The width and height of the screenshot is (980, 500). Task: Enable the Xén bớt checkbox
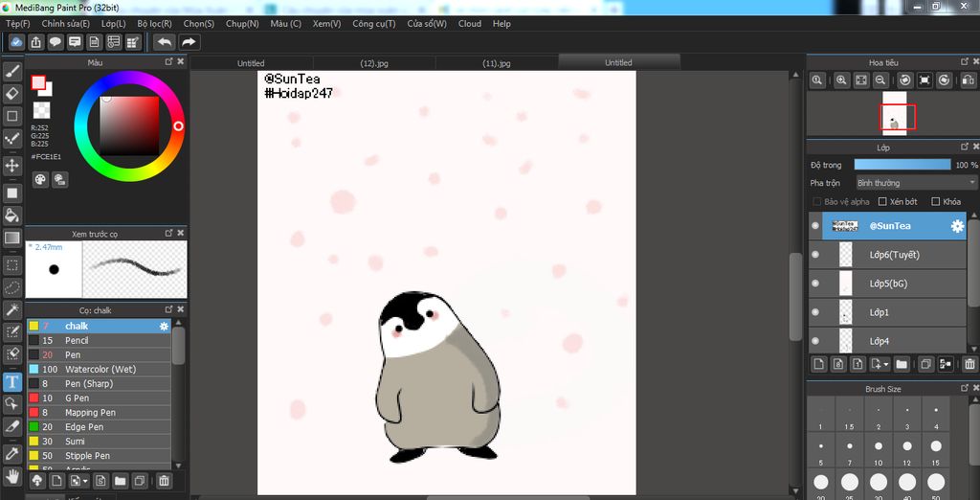pyautogui.click(x=882, y=201)
